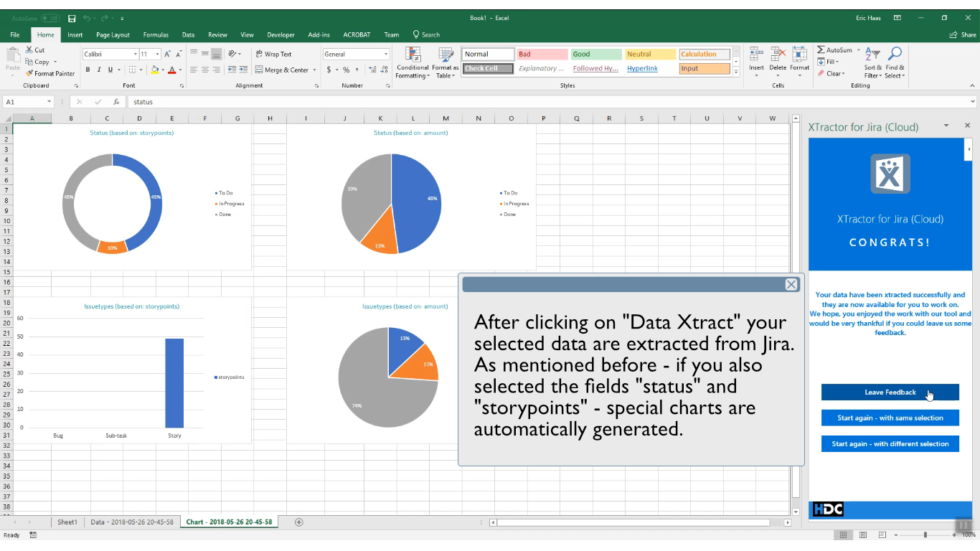The height and width of the screenshot is (551, 980).
Task: Switch to Page Break Preview in status bar
Action: [x=882, y=535]
